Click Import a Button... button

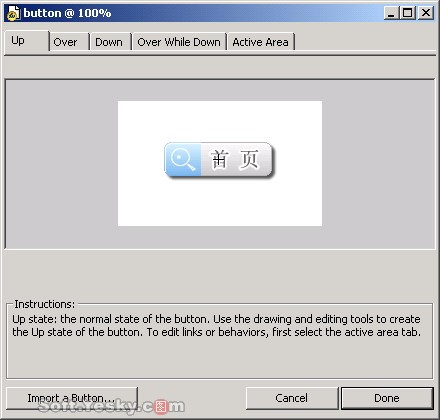click(x=72, y=398)
